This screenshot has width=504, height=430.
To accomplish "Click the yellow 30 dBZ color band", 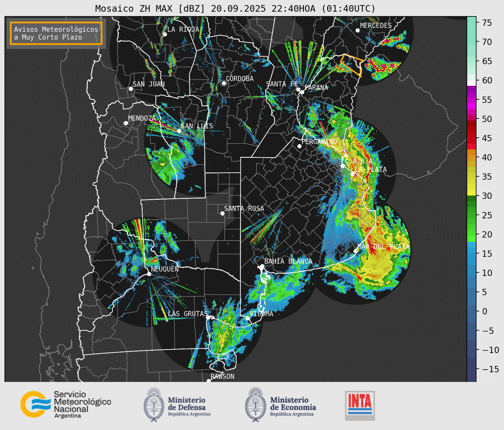I will pyautogui.click(x=471, y=193).
